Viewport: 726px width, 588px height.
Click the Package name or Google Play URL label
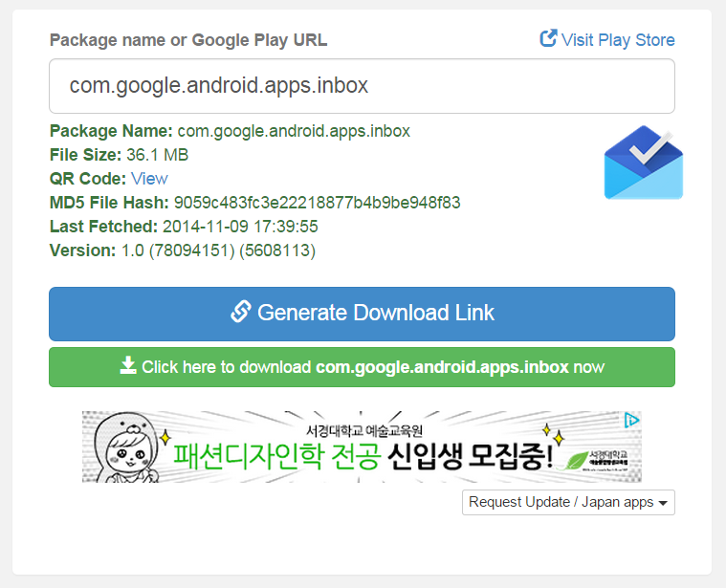coord(188,40)
